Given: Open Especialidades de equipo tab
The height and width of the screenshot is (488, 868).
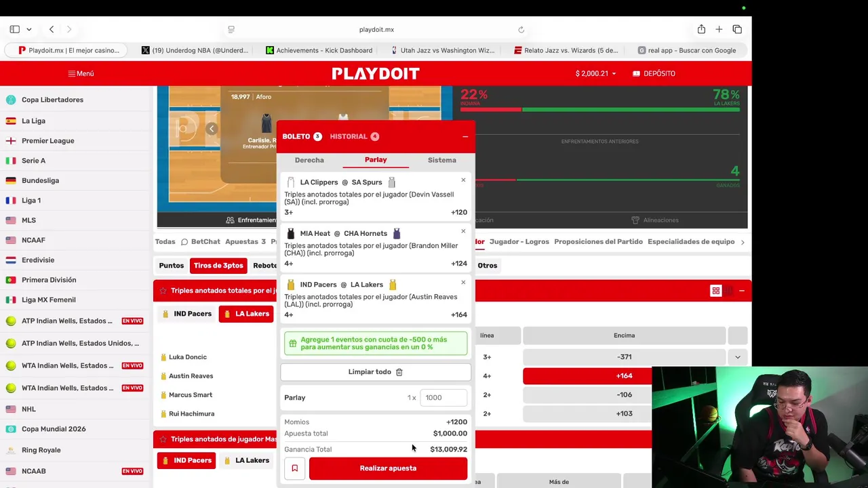Looking at the screenshot, I should click(691, 241).
